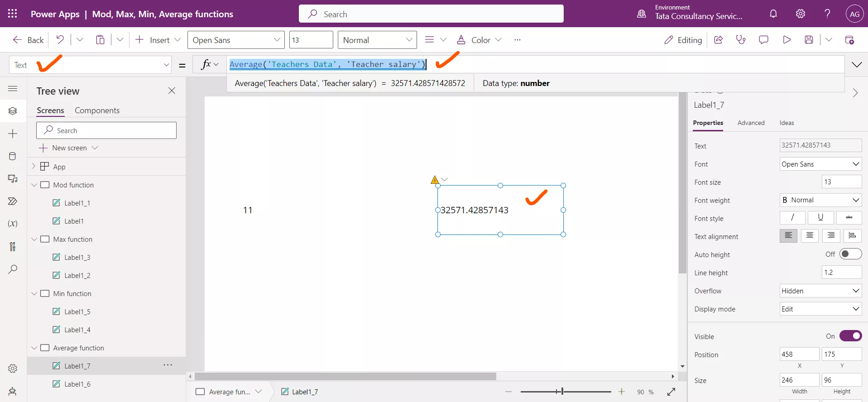868x402 pixels.
Task: Apply strikethrough font style
Action: tap(849, 218)
